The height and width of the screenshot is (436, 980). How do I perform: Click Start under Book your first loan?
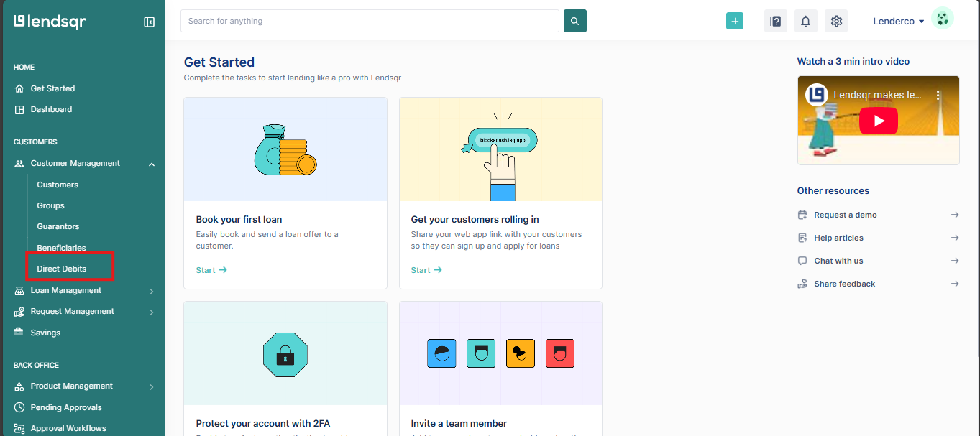coord(211,270)
